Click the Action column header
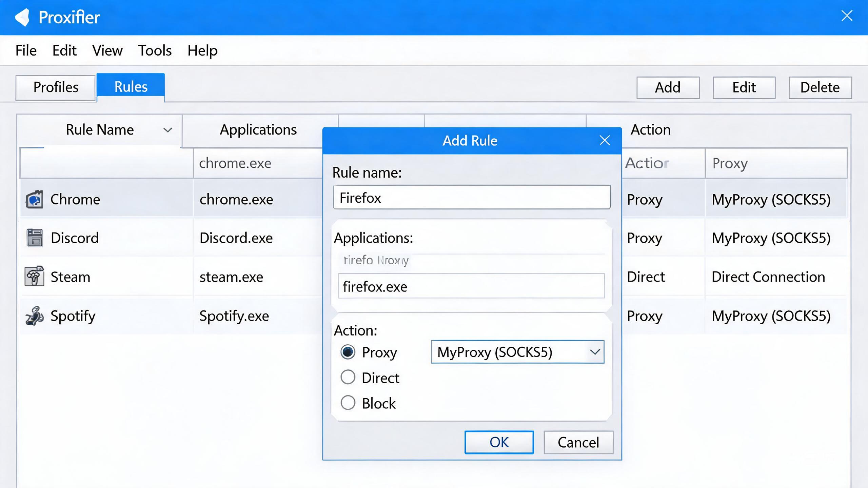The width and height of the screenshot is (868, 488). (x=651, y=130)
